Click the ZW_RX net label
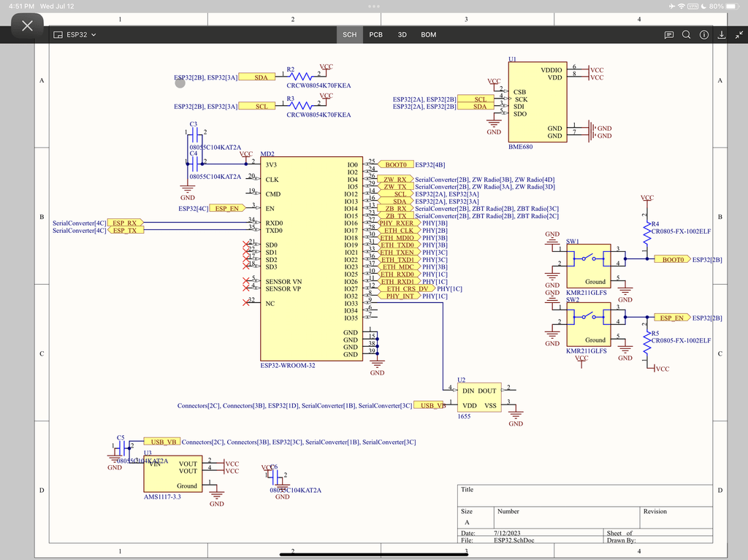Image resolution: width=748 pixels, height=560 pixels. [x=395, y=180]
